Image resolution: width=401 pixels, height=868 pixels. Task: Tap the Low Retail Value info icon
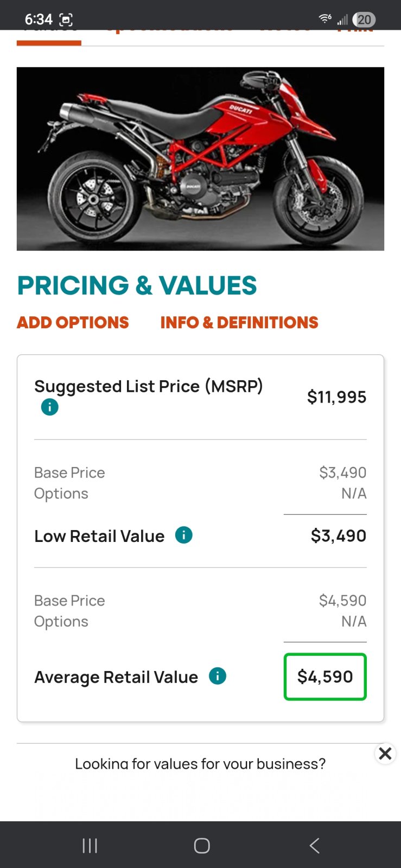coord(184,535)
